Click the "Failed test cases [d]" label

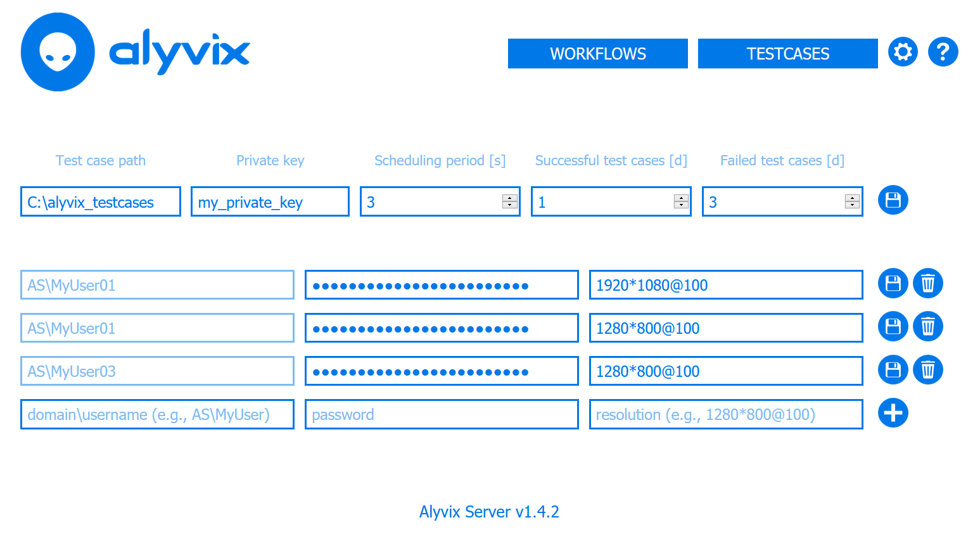tap(782, 161)
